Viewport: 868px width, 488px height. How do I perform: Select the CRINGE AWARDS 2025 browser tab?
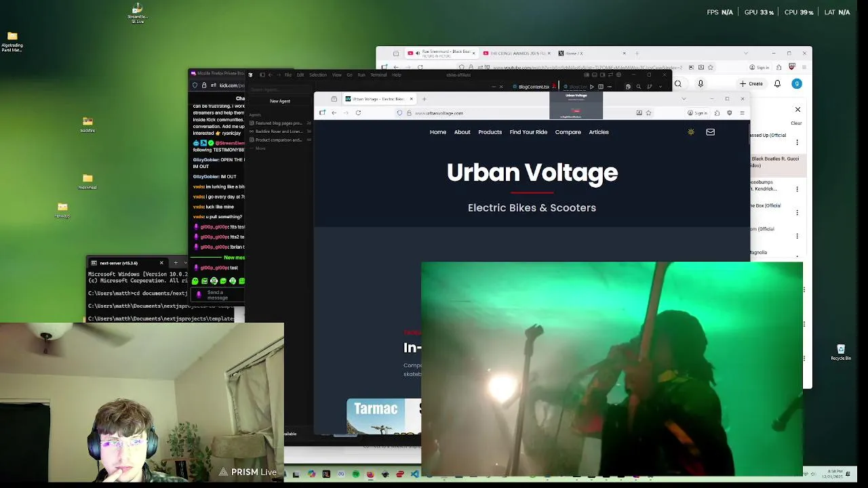pos(517,53)
